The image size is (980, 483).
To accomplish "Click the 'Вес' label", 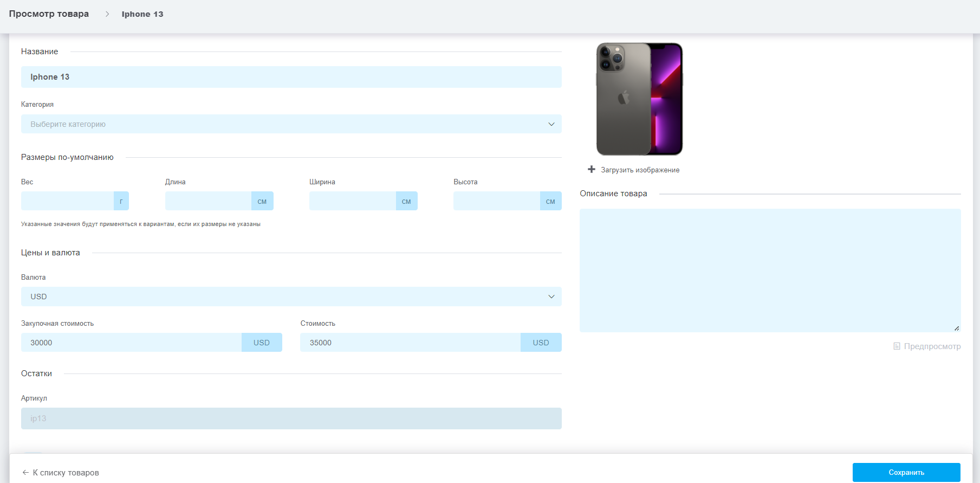I will (x=27, y=182).
